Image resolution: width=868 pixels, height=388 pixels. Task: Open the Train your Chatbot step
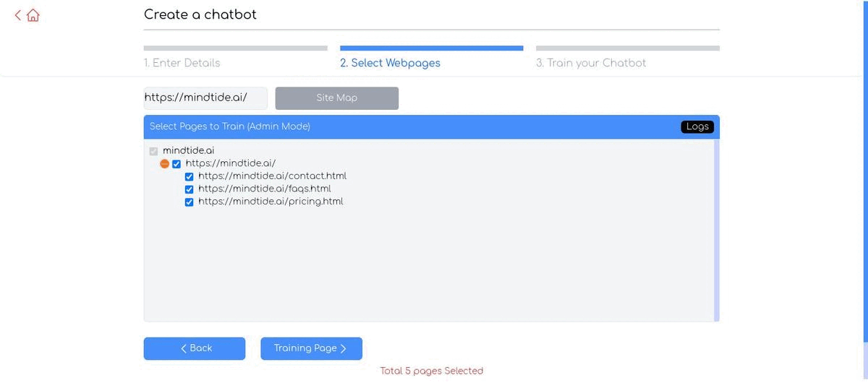(591, 63)
